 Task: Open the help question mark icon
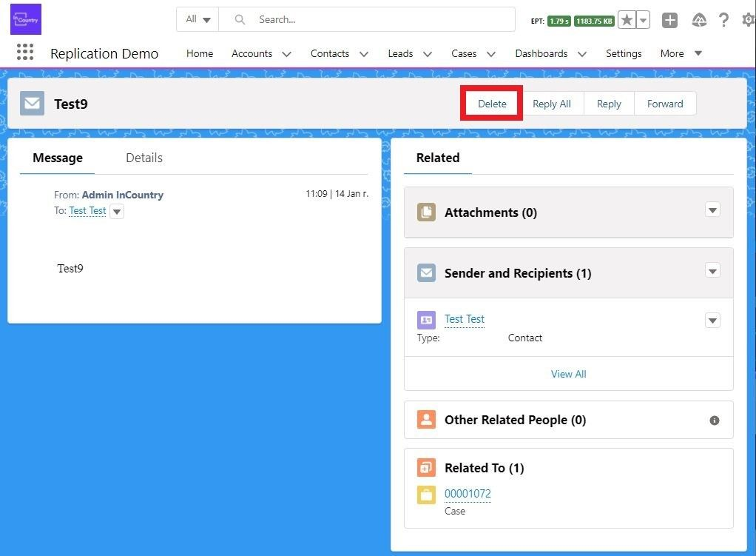click(x=723, y=20)
